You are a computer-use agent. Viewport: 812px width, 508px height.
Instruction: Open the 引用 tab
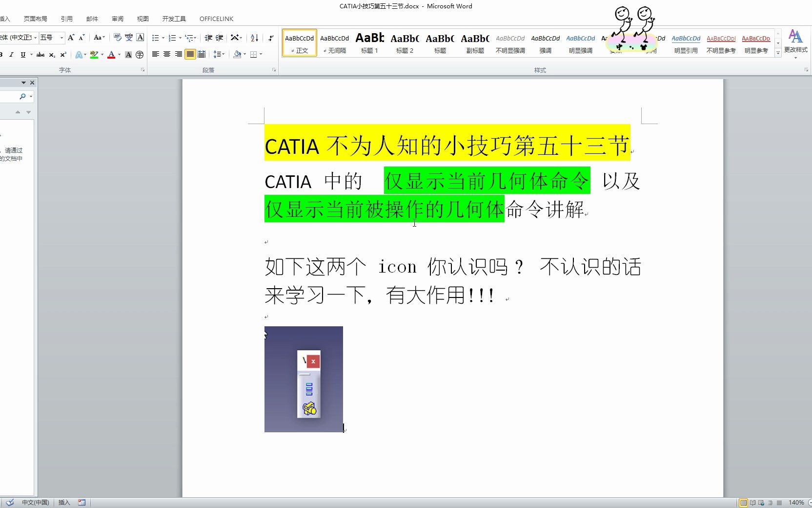pyautogui.click(x=67, y=19)
